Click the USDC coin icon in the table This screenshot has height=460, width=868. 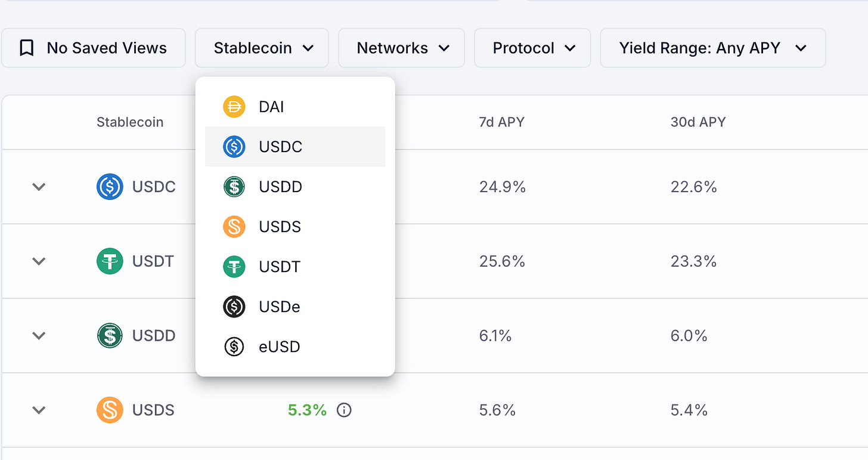110,187
